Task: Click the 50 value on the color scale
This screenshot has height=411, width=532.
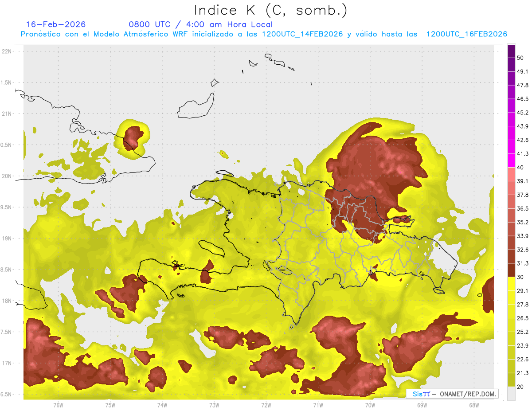Action: (x=520, y=58)
